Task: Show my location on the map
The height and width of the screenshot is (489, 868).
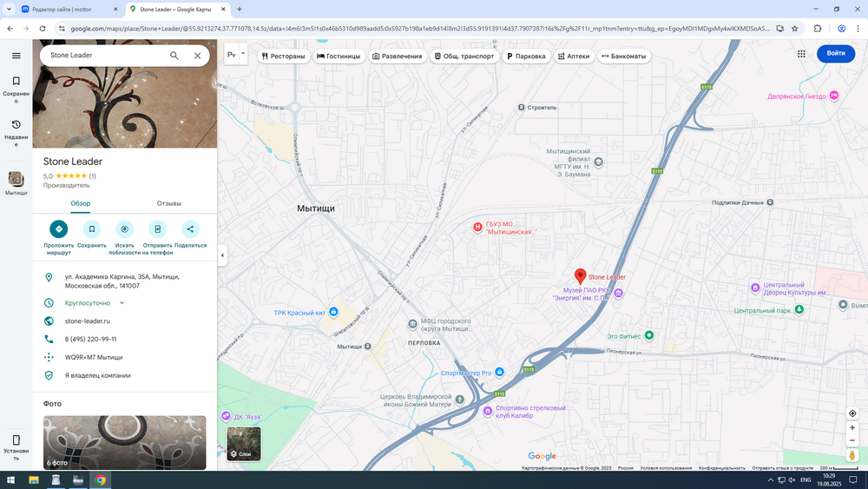Action: pyautogui.click(x=852, y=413)
